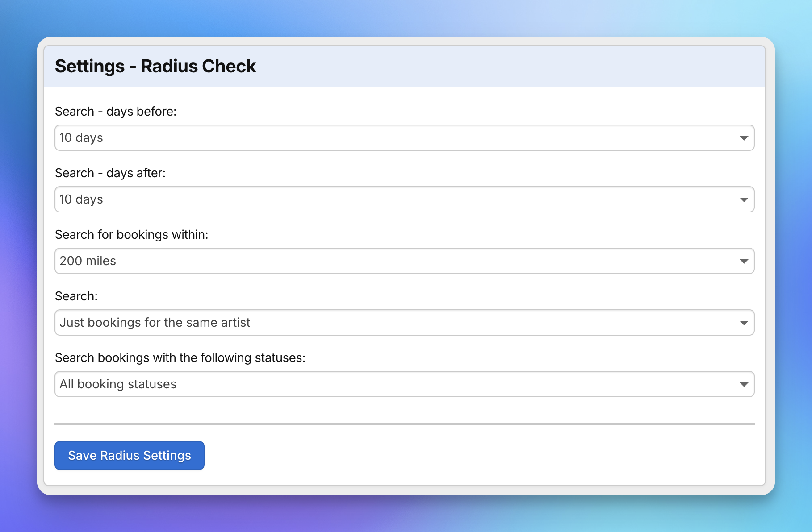Click the 'Search:' label

[x=76, y=296]
